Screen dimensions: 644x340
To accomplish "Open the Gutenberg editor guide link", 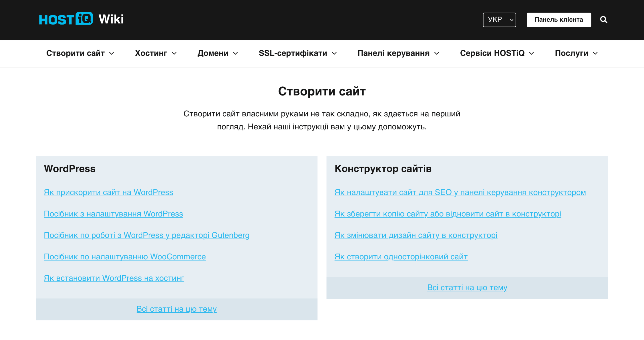I will tap(147, 235).
